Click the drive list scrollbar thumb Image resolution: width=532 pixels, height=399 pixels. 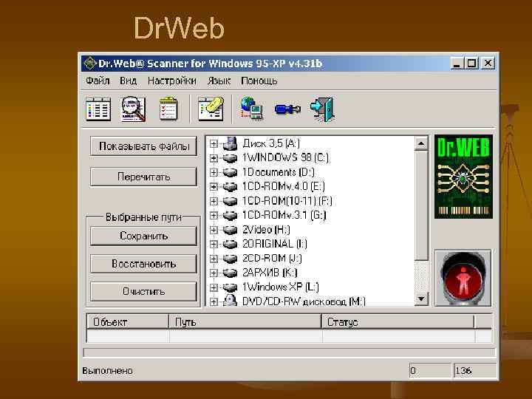click(421, 206)
